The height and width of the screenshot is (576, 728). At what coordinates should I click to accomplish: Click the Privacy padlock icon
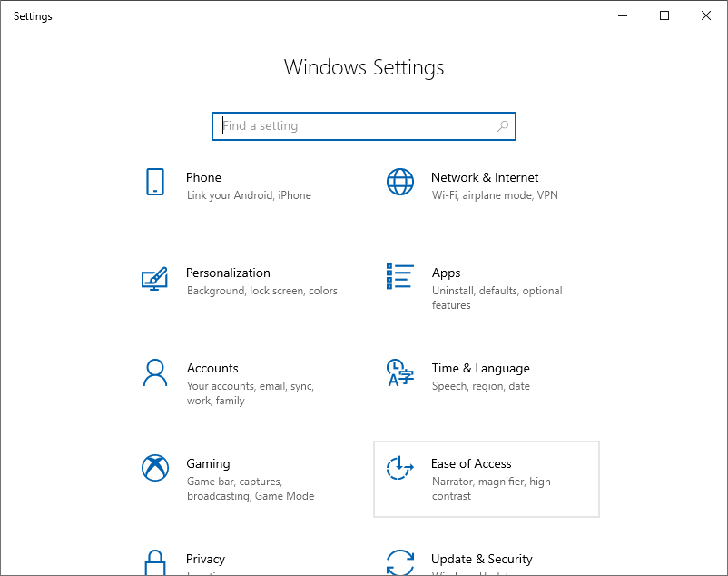(x=155, y=562)
